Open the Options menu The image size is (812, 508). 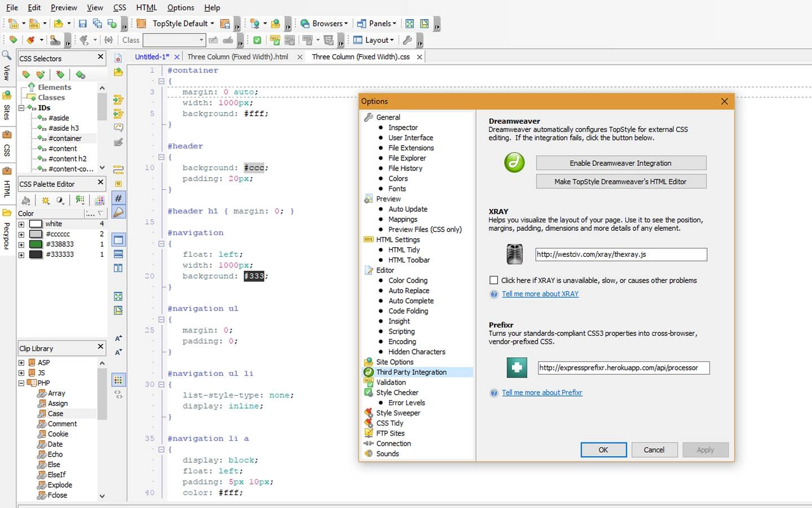pos(180,7)
